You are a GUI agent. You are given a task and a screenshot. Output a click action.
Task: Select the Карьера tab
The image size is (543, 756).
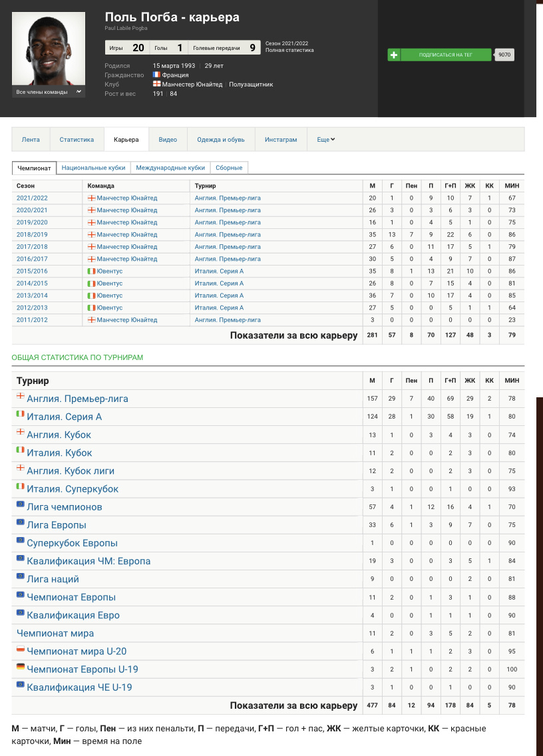(126, 139)
